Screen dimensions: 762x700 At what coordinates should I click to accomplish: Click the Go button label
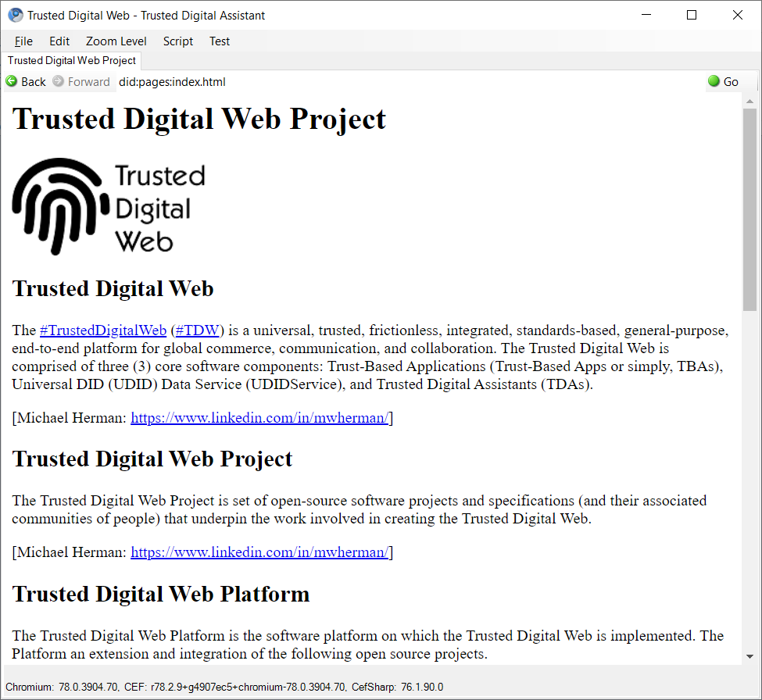click(731, 81)
